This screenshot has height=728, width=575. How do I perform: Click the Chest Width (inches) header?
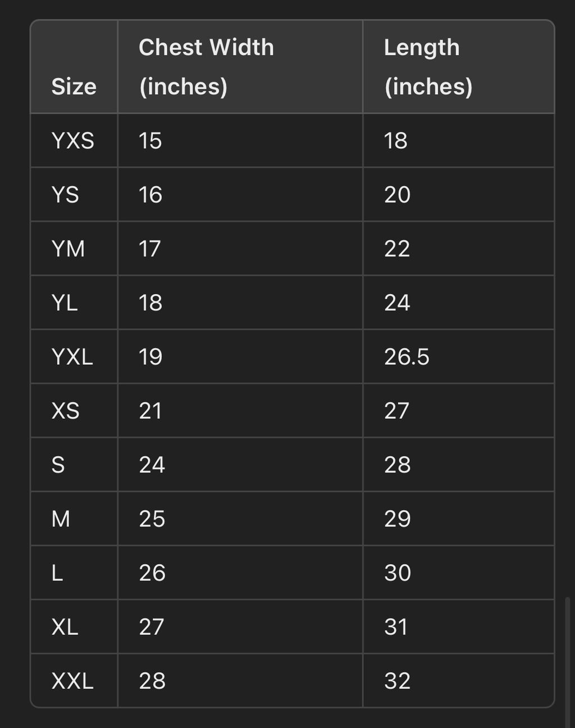(206, 67)
